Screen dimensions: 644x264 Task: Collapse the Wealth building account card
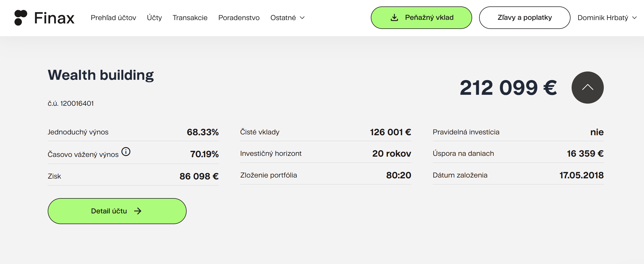pyautogui.click(x=587, y=88)
